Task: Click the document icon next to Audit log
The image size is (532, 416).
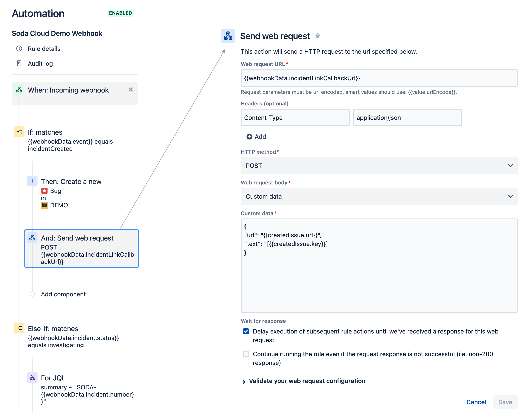Action: pyautogui.click(x=19, y=63)
